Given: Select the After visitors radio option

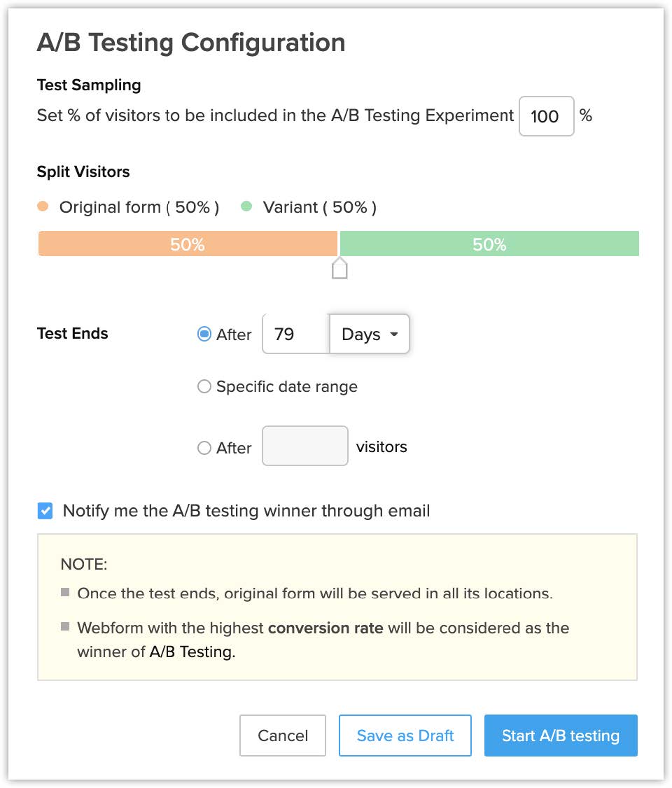Looking at the screenshot, I should pyautogui.click(x=204, y=448).
